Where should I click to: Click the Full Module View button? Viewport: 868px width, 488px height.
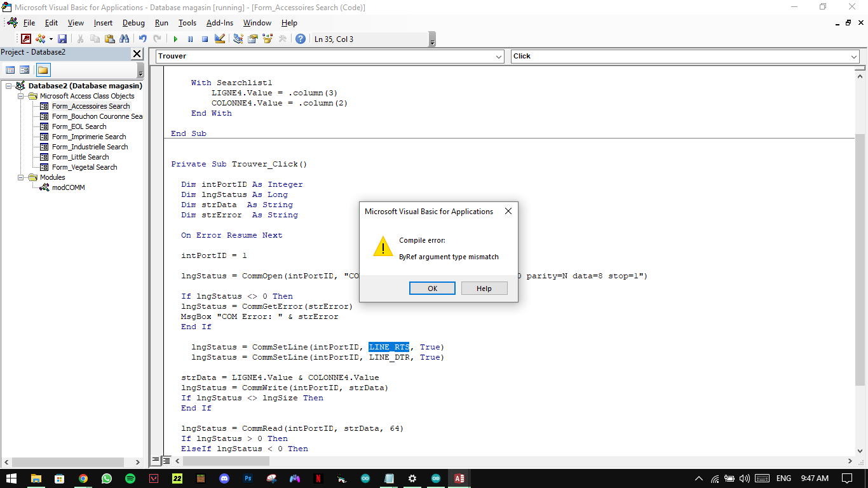166,460
